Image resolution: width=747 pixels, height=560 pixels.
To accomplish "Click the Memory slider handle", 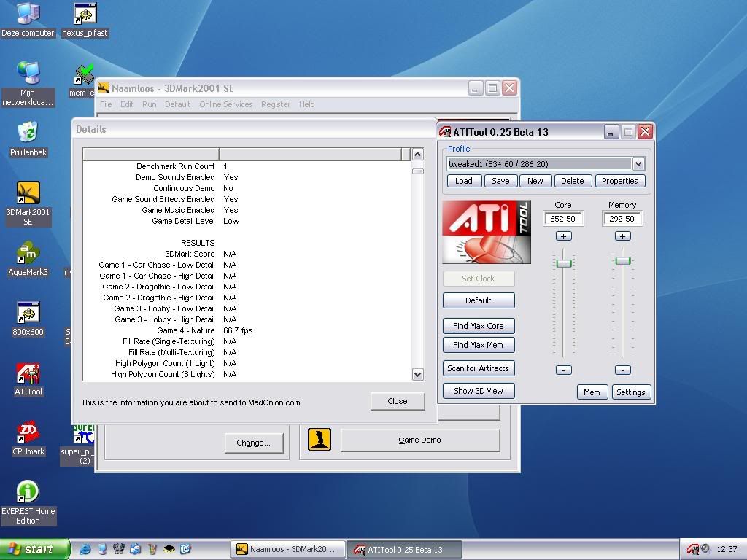I will (623, 260).
